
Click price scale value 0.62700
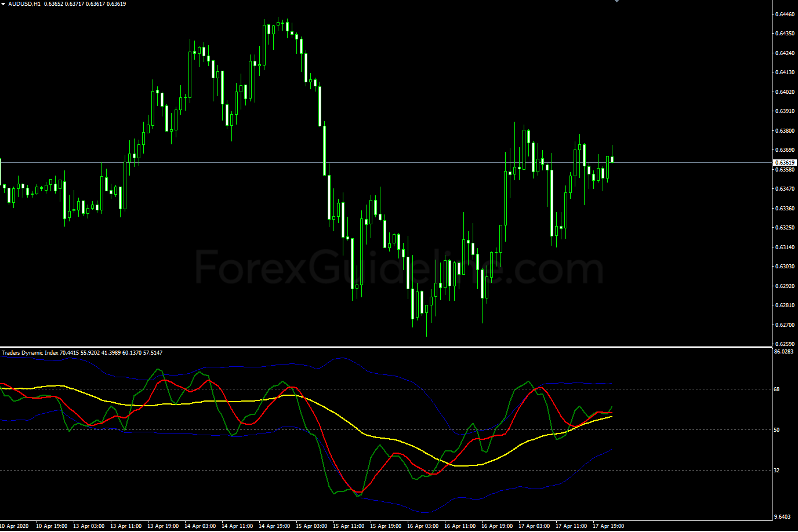tap(785, 325)
